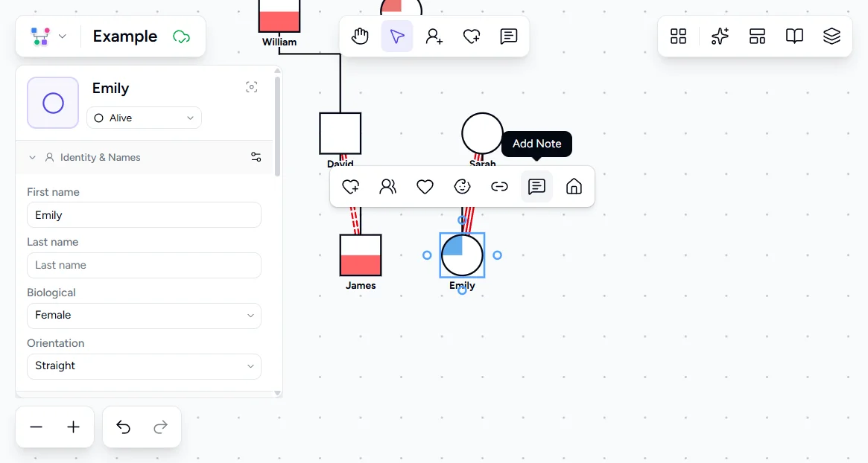Viewport: 868px width, 463px height.
Task: Select the pointer selection tool
Action: pyautogui.click(x=397, y=36)
